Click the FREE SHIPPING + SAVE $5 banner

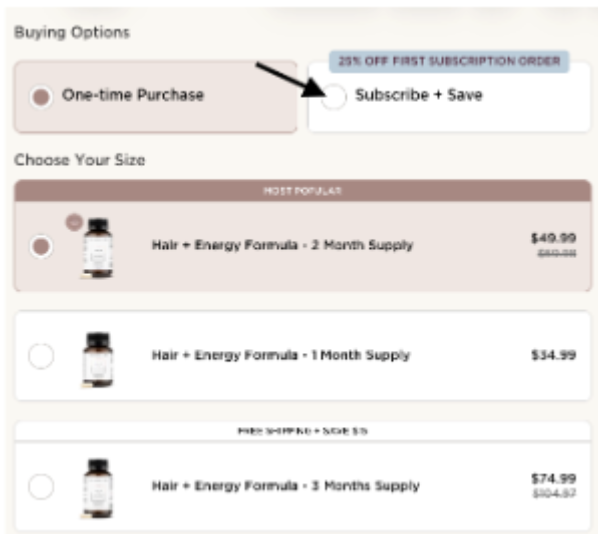click(x=302, y=430)
